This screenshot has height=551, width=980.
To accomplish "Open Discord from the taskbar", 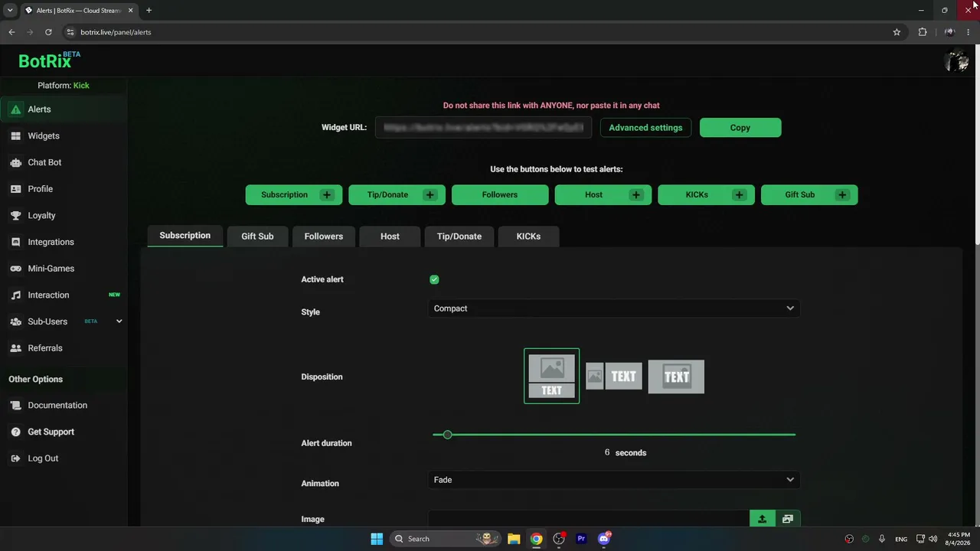I will (x=604, y=539).
